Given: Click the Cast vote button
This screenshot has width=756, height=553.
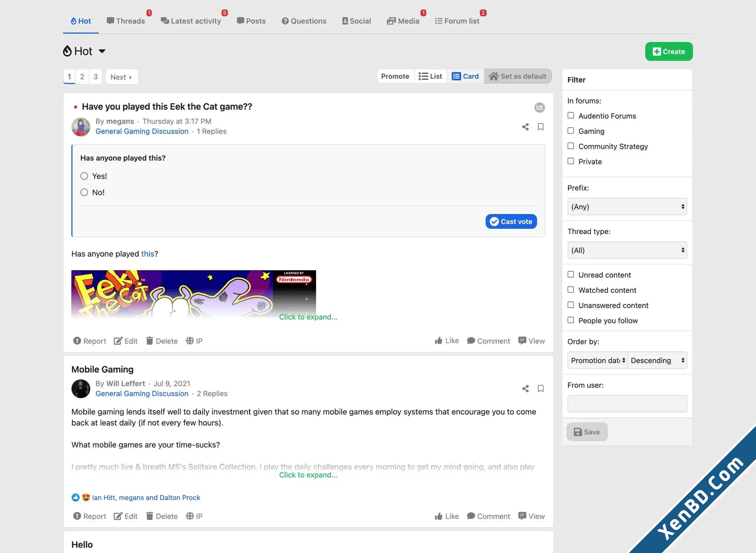Looking at the screenshot, I should (511, 222).
